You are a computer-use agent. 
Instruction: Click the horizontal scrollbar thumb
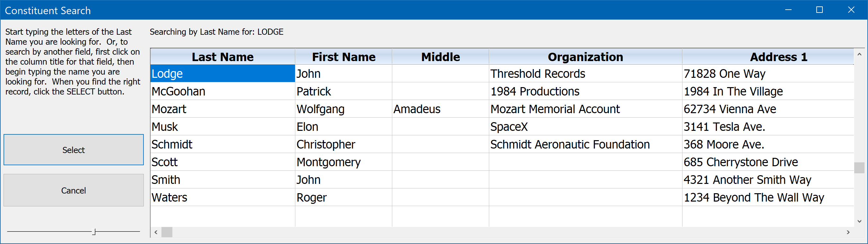click(167, 232)
